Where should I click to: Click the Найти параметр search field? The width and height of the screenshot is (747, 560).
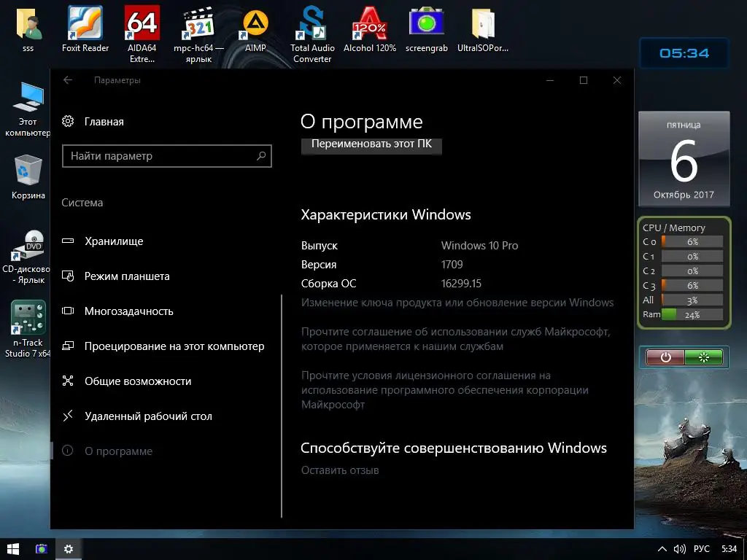pyautogui.click(x=167, y=156)
